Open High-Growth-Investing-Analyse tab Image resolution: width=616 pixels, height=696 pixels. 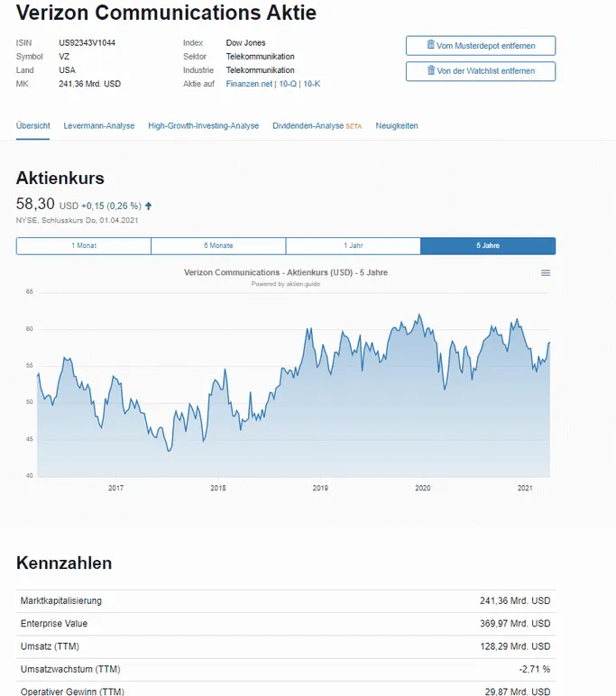pos(204,126)
